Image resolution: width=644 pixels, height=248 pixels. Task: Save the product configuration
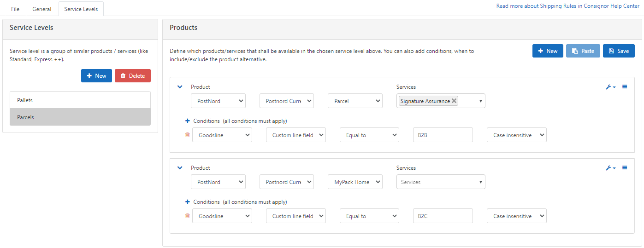[618, 51]
